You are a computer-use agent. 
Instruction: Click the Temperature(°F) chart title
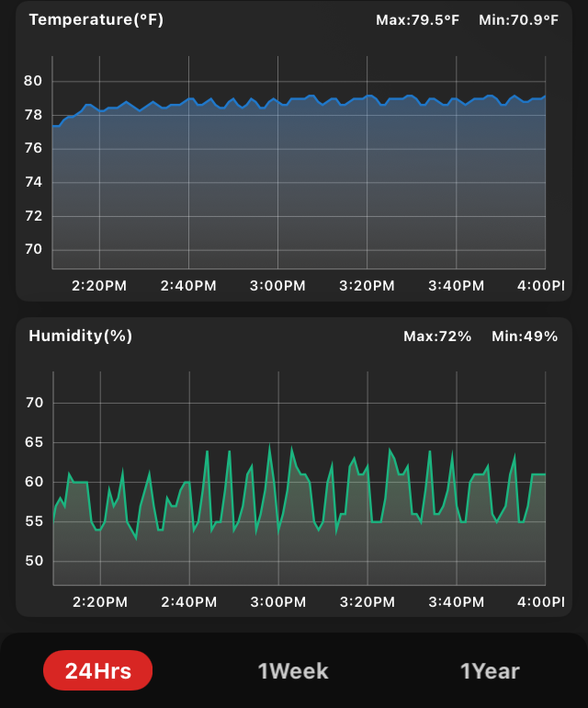click(x=96, y=20)
